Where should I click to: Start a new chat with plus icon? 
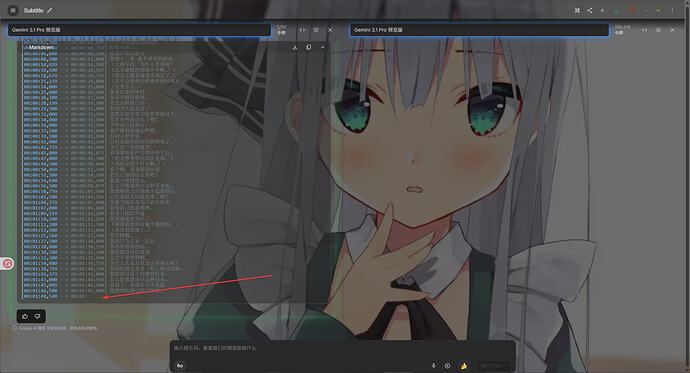point(602,11)
